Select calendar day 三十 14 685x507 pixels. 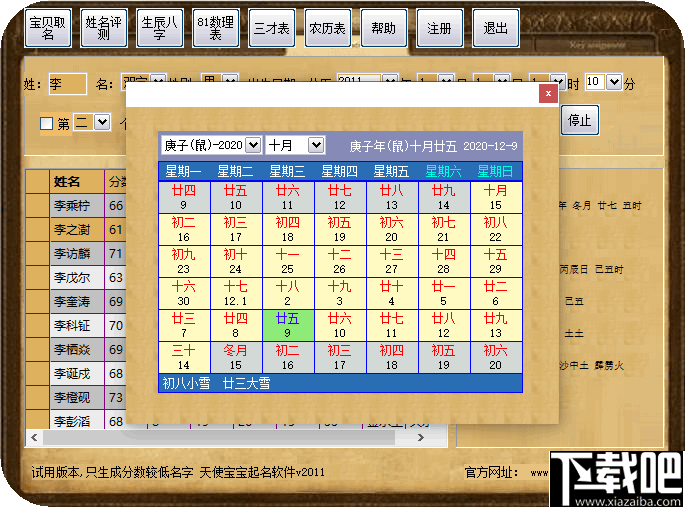[184, 357]
